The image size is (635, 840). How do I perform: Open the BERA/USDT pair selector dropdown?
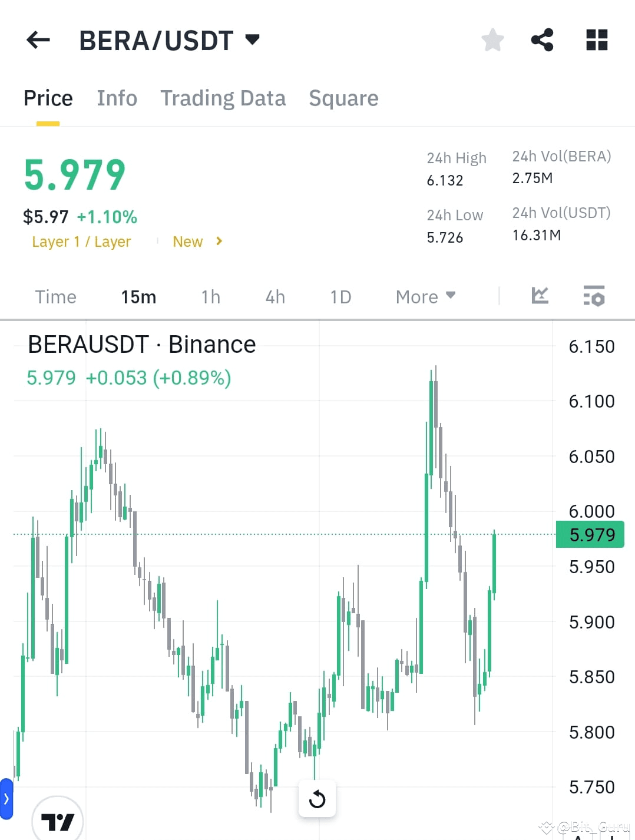click(x=253, y=39)
